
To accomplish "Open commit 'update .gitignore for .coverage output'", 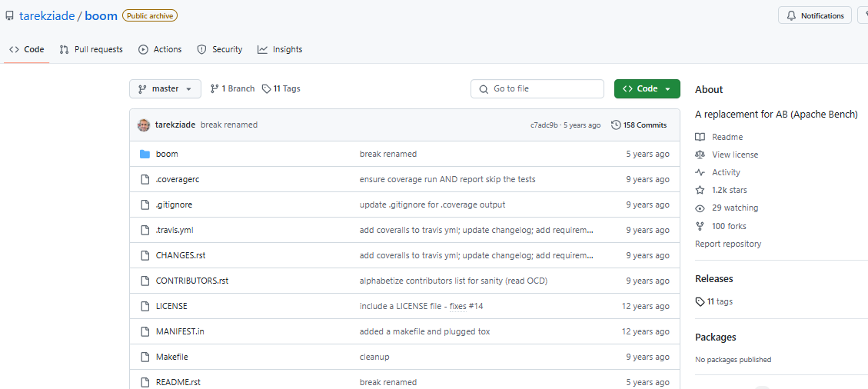I will [432, 204].
